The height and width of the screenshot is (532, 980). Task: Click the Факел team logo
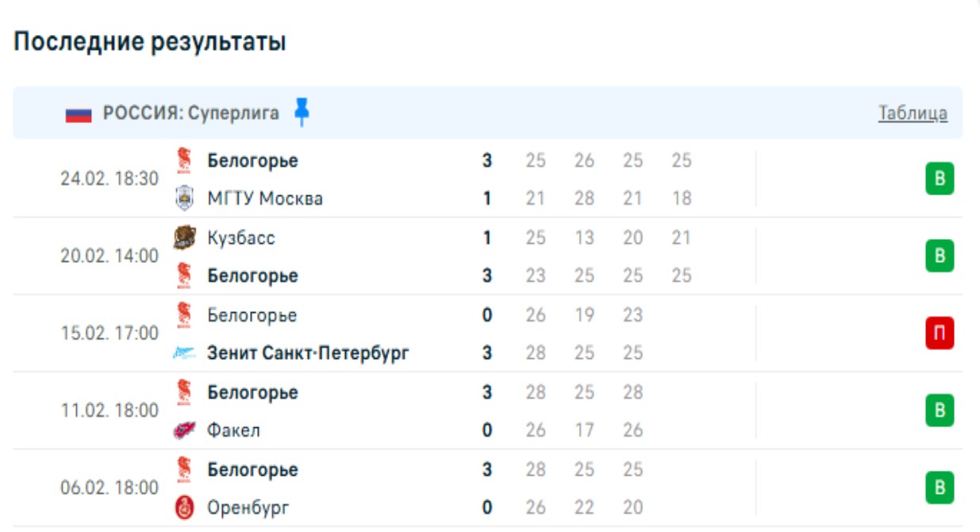click(184, 430)
